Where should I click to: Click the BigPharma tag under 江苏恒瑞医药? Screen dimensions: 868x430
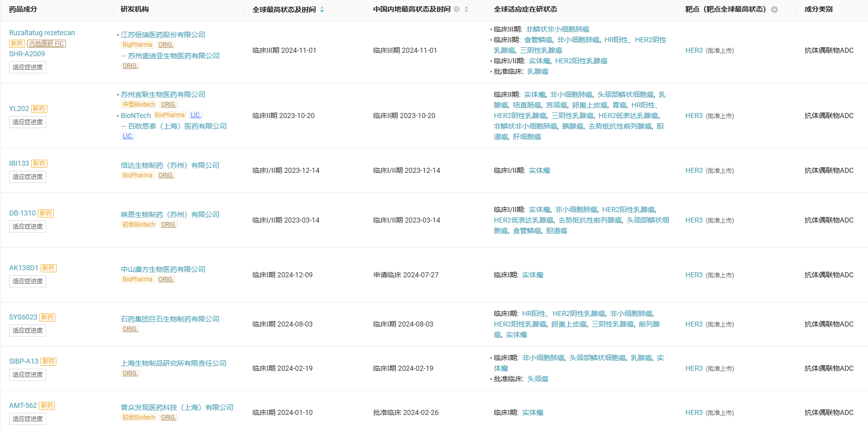pyautogui.click(x=137, y=45)
